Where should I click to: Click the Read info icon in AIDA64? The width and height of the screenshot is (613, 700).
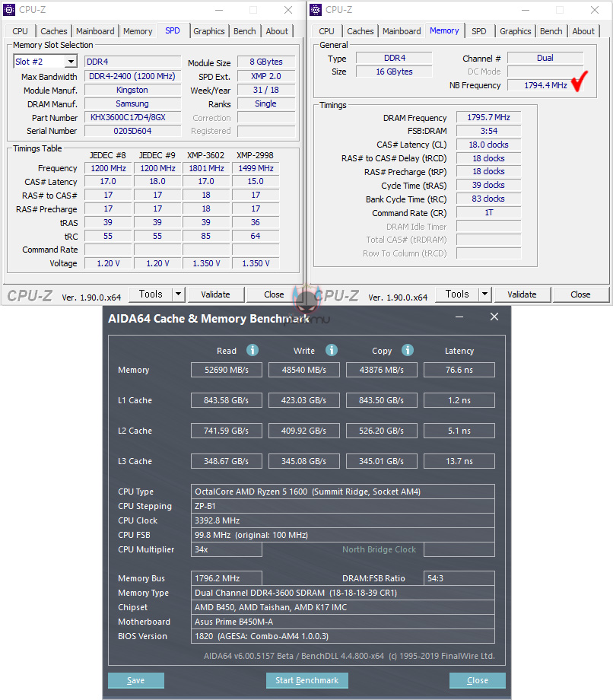[253, 350]
